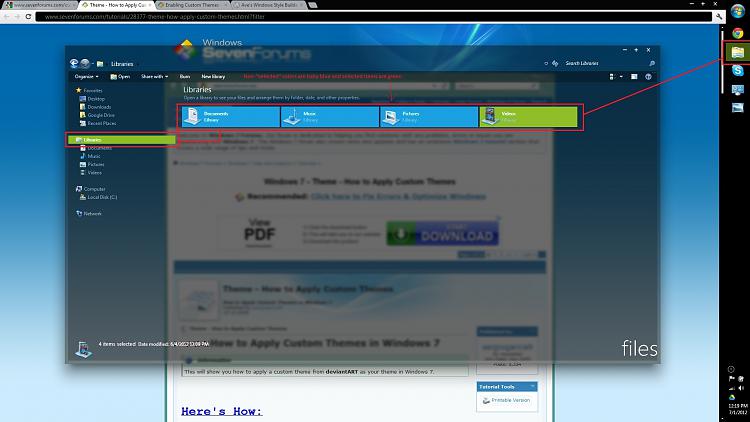Open recent locations dropdown beside nav arrows
Image resolution: width=750 pixels, height=422 pixels.
pos(92,64)
